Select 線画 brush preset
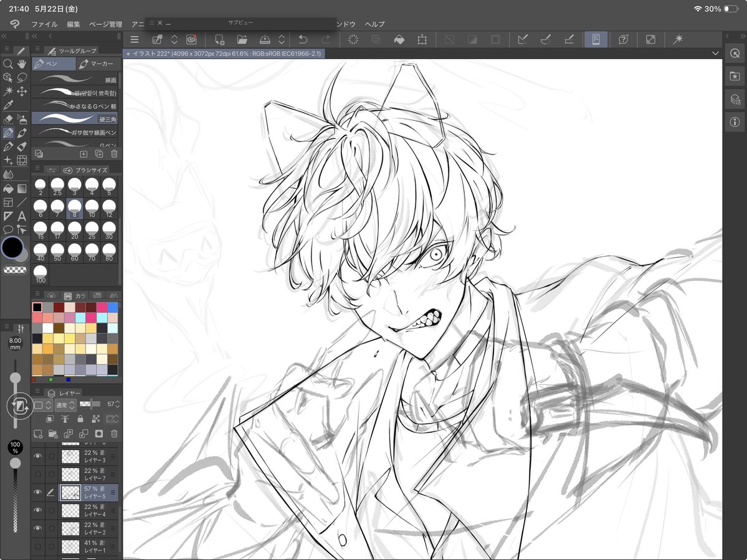747x560 pixels. coord(75,79)
